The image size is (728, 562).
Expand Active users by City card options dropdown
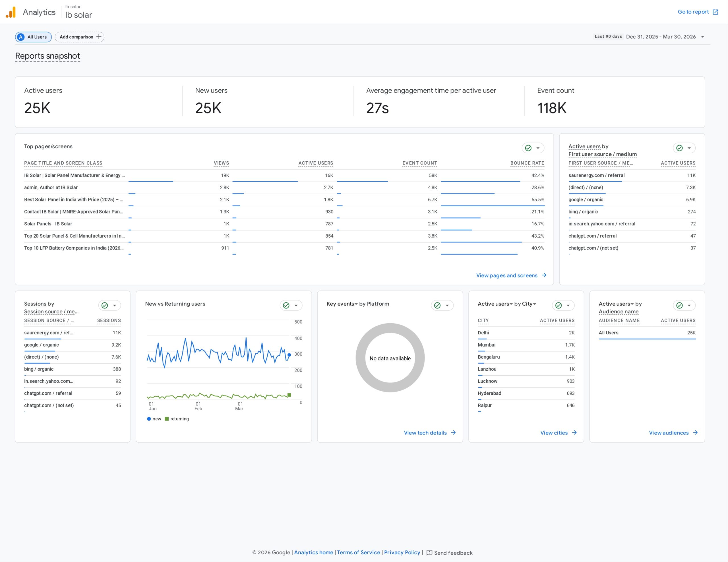(568, 306)
